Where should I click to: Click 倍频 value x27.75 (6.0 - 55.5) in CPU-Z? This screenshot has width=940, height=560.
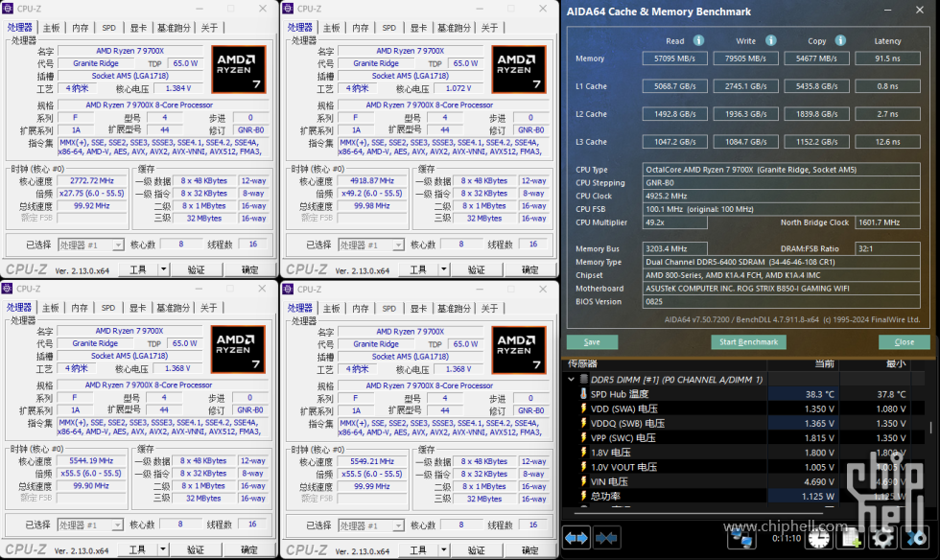coord(92,193)
